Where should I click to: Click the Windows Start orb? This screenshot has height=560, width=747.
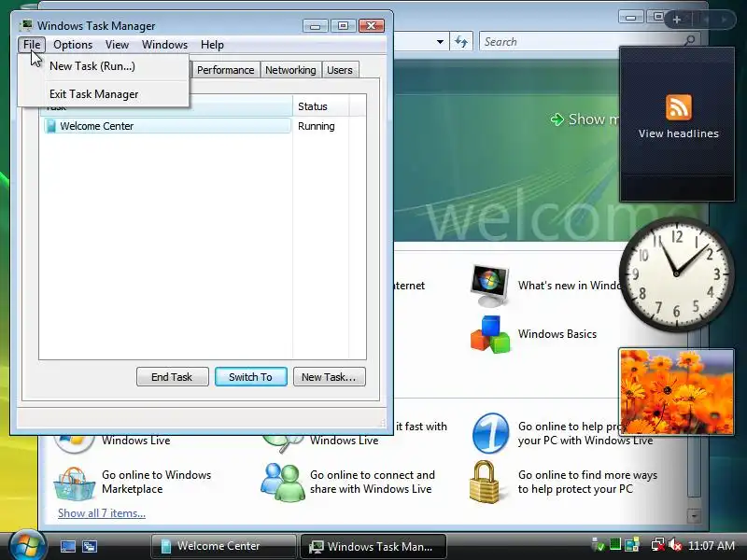(x=27, y=546)
